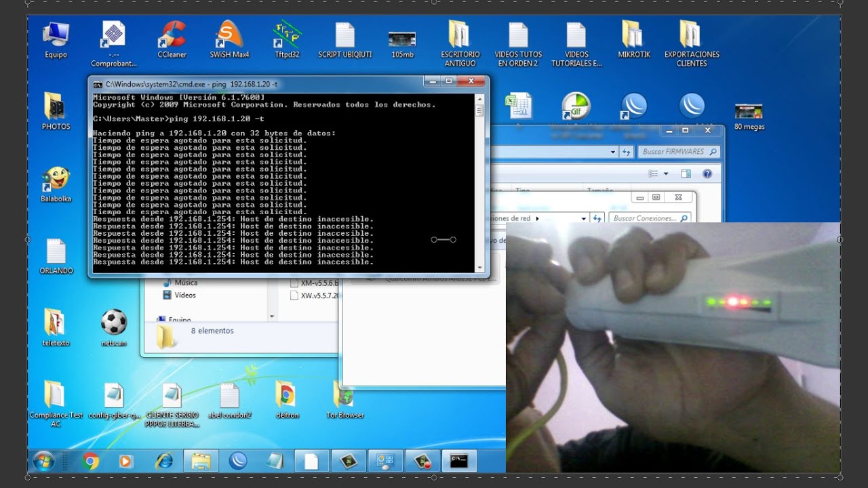The image size is (868, 488).
Task: Click the cmd window scroll-down arrow
Action: point(480,267)
